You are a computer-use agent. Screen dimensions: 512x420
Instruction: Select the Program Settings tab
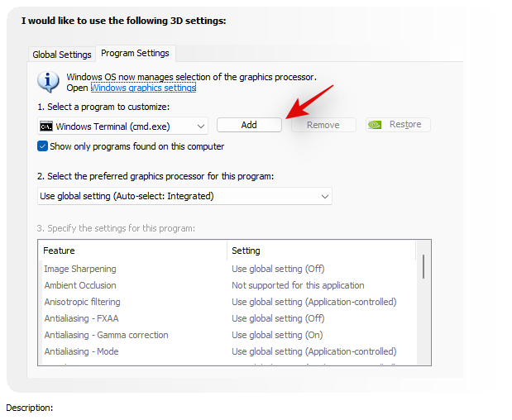135,53
